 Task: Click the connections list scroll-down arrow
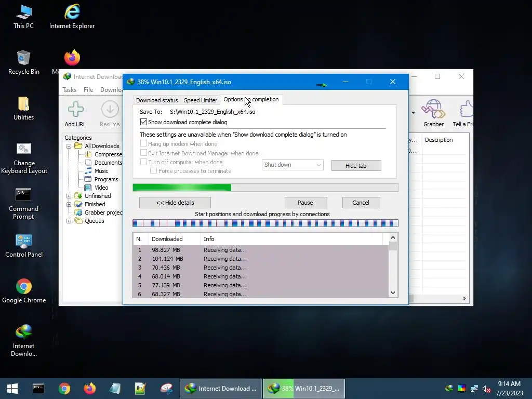coord(393,293)
